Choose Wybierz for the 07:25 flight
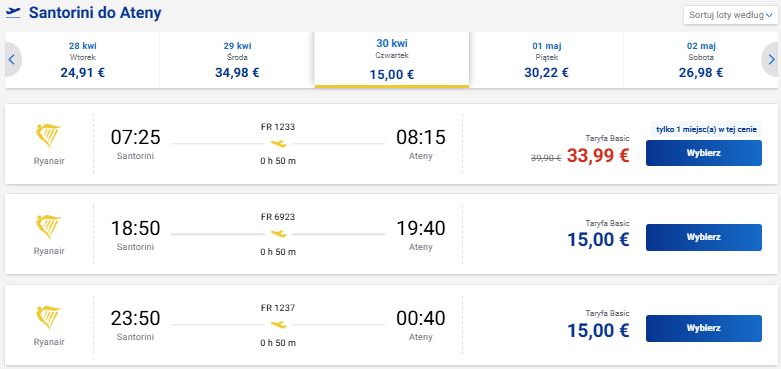Image resolution: width=781 pixels, height=369 pixels. 704,153
